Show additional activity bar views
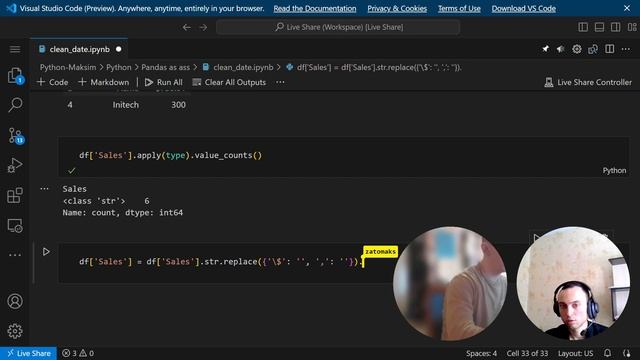This screenshot has height=360, width=640. pyautogui.click(x=15, y=255)
